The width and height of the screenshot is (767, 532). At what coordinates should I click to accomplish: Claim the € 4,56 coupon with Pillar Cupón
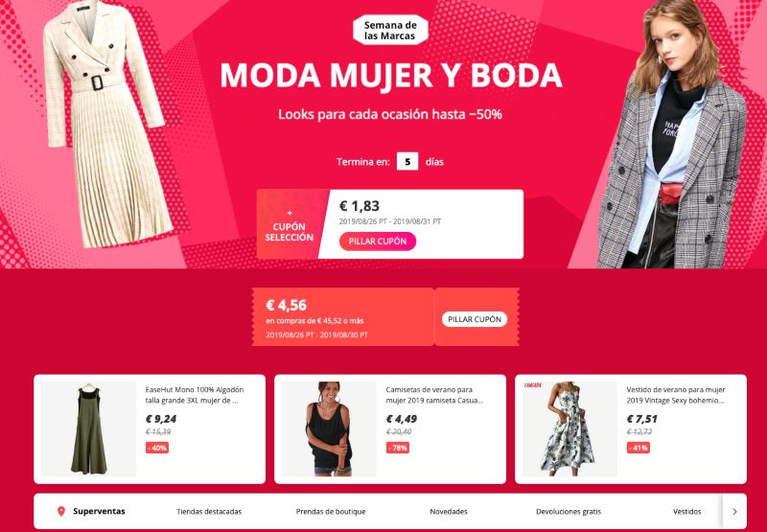[475, 319]
